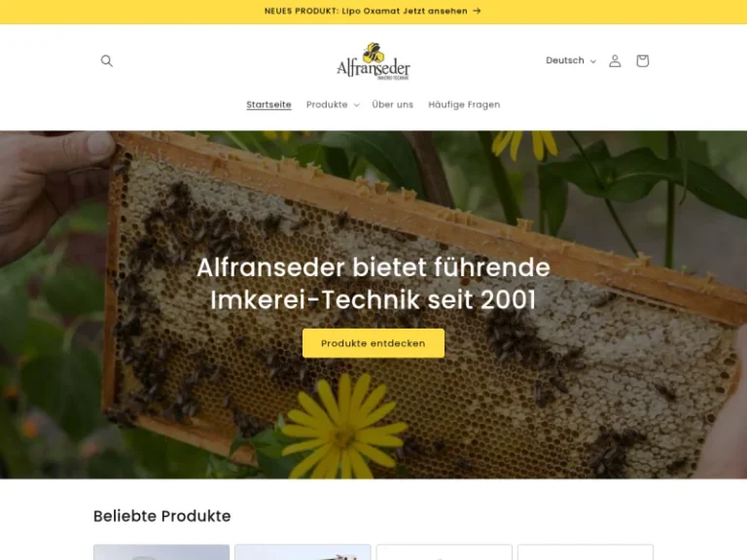Go to the Startseite menu item
747x560 pixels.
(x=268, y=105)
